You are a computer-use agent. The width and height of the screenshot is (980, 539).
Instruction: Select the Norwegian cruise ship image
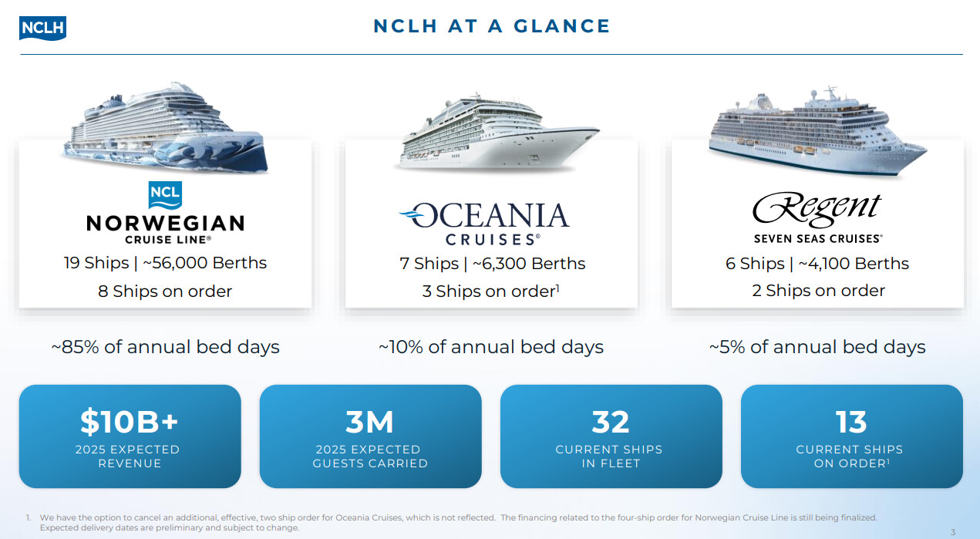pos(167,128)
